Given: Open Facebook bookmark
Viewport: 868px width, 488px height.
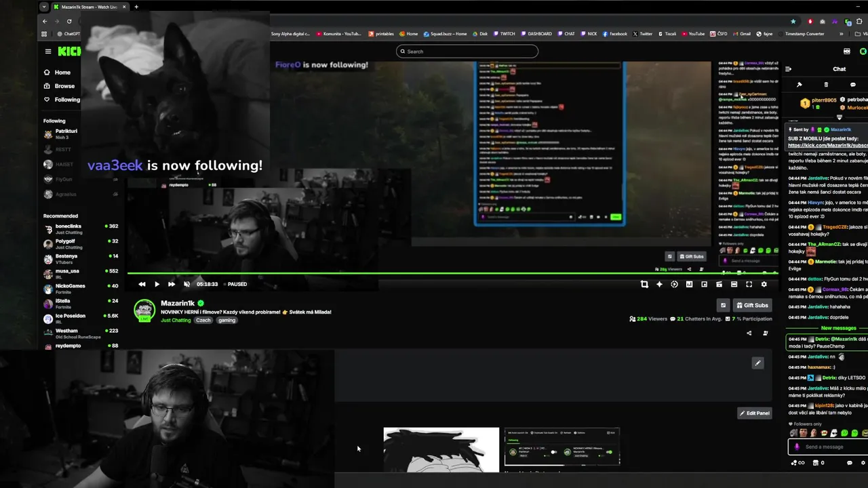Looking at the screenshot, I should (x=614, y=34).
